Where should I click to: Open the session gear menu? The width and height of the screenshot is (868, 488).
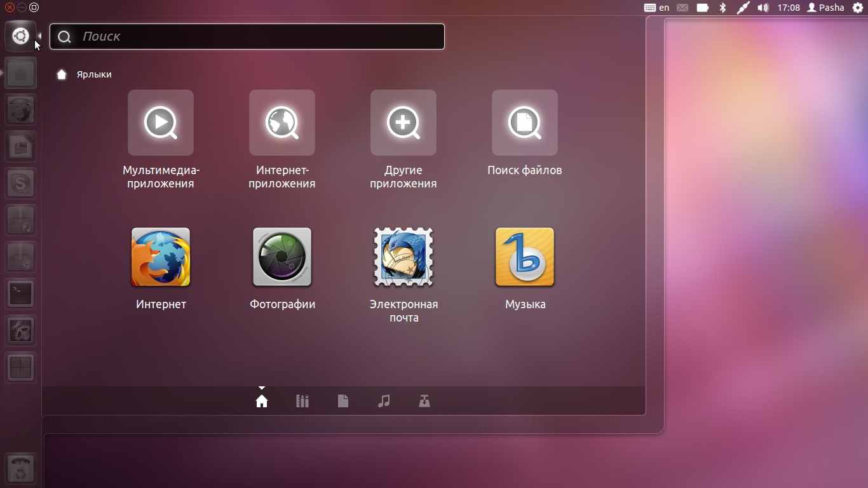click(857, 8)
